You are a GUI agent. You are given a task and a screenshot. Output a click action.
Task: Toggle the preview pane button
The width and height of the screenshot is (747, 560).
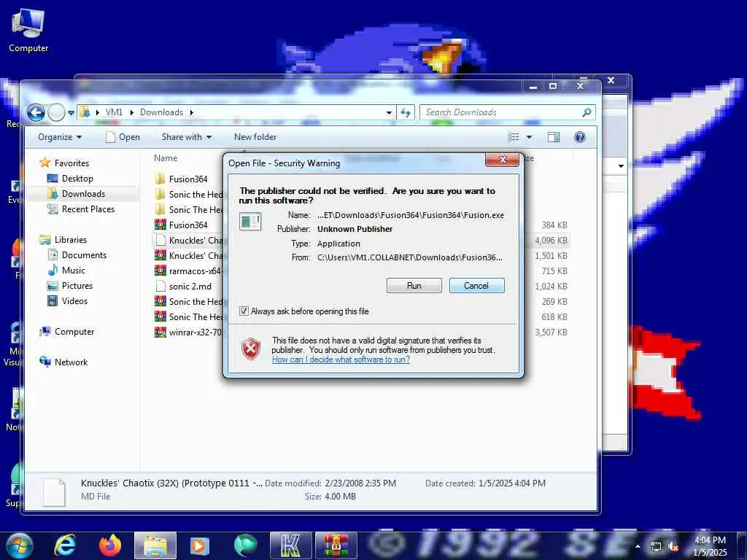tap(554, 137)
